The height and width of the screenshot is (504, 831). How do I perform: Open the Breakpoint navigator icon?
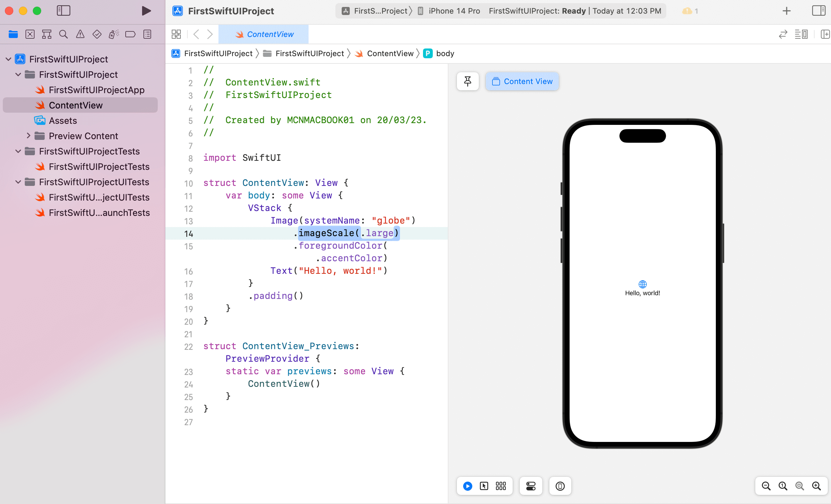click(x=130, y=34)
